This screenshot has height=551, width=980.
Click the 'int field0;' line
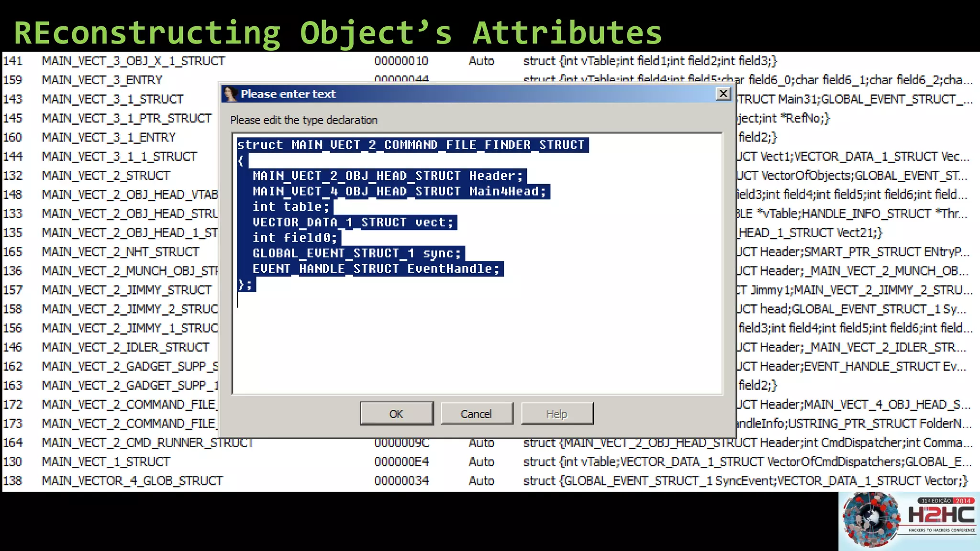click(295, 238)
